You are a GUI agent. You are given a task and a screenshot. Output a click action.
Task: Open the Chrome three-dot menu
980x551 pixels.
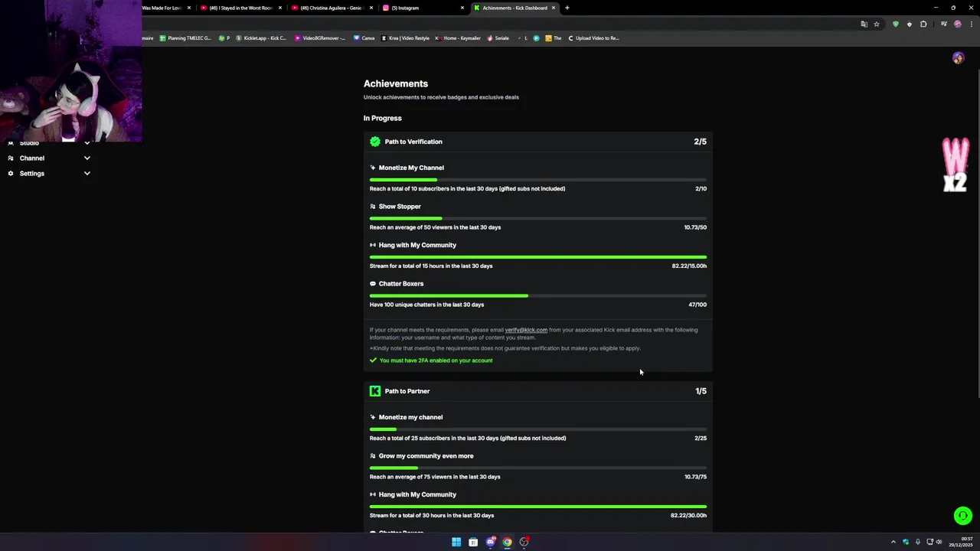click(x=970, y=24)
